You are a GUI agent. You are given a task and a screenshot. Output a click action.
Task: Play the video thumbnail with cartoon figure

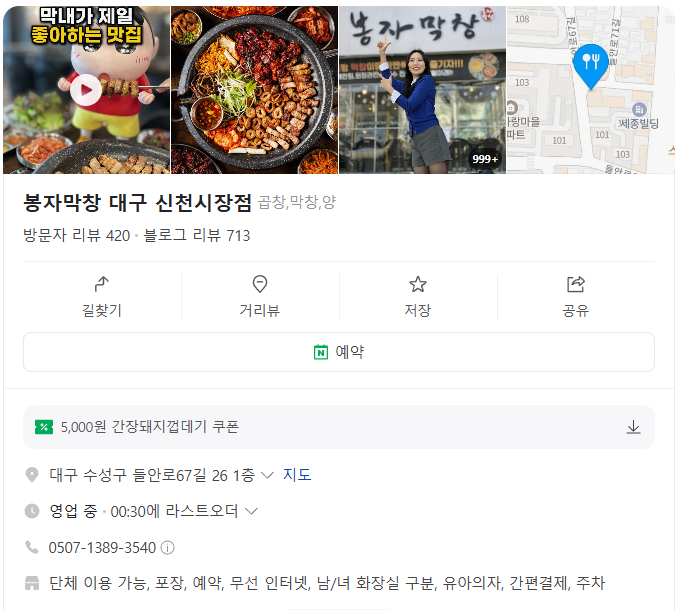point(86,90)
